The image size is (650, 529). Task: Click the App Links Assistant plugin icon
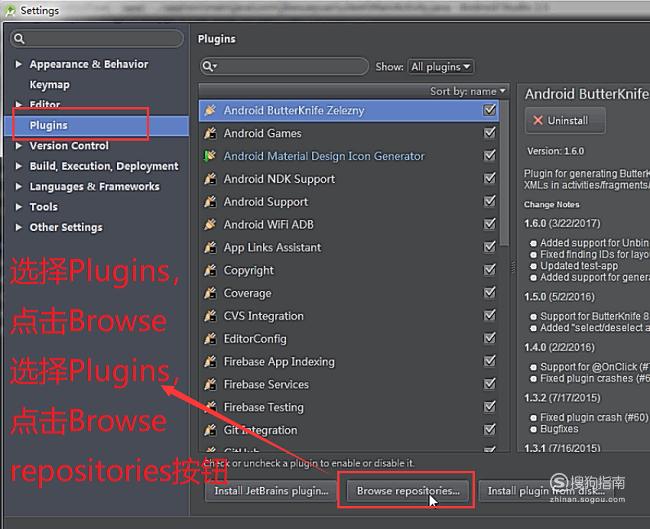coord(211,248)
